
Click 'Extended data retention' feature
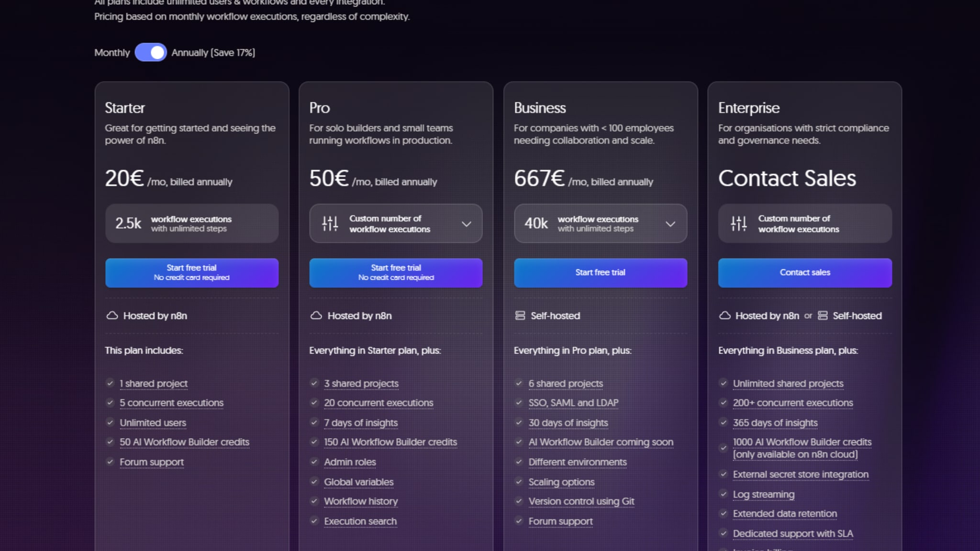(x=785, y=514)
